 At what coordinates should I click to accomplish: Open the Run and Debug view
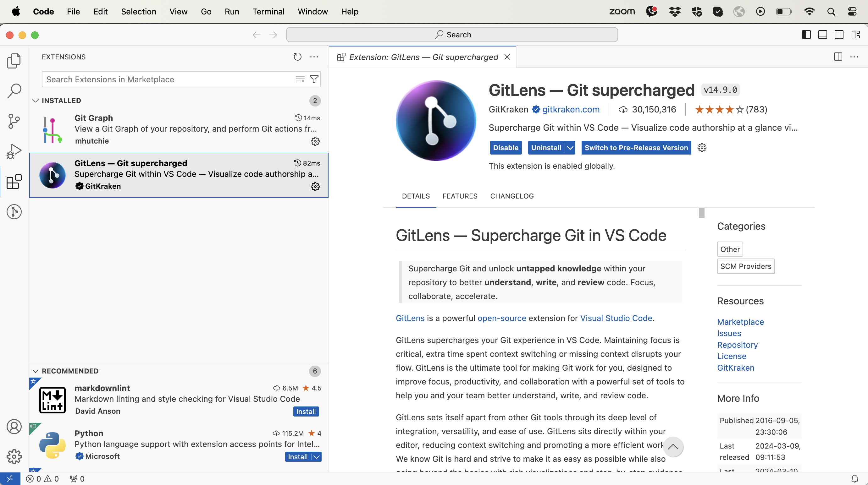point(14,151)
